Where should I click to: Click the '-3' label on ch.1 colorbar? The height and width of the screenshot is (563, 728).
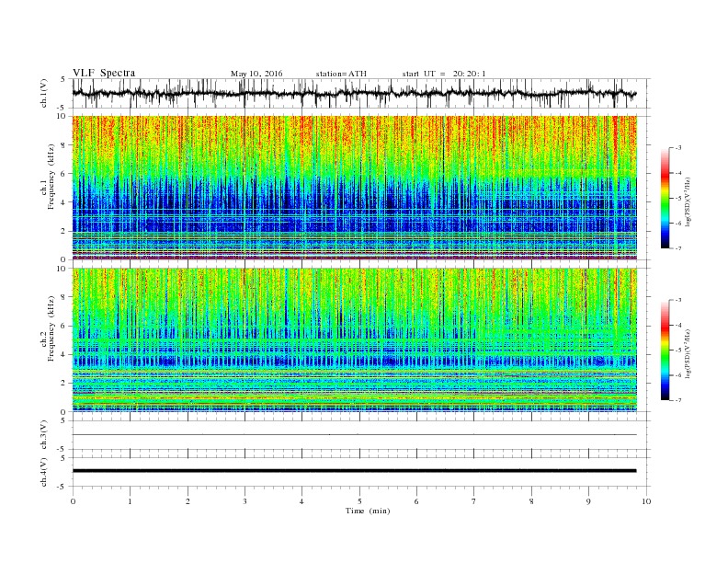(x=678, y=148)
